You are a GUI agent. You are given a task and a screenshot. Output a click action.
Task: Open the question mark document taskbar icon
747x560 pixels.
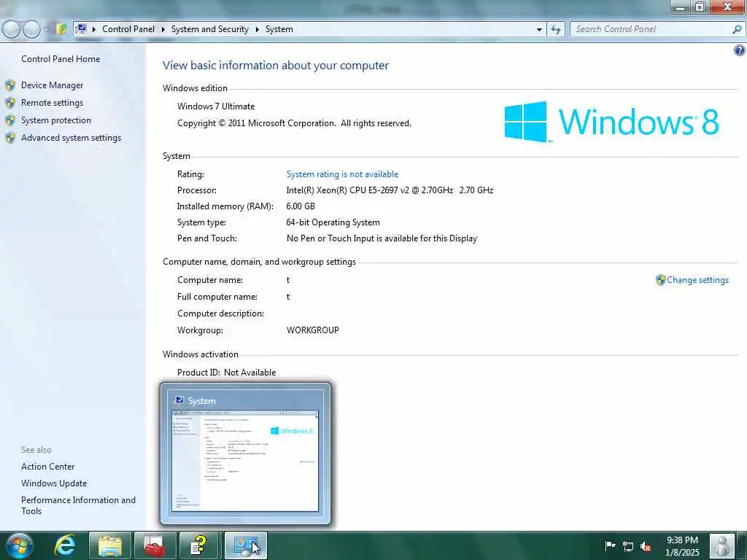point(200,545)
